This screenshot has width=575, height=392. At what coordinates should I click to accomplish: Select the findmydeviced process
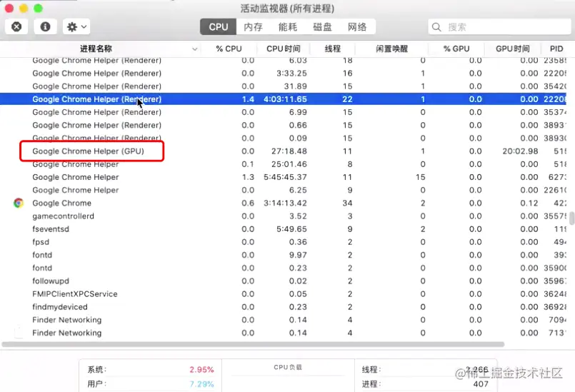tap(283, 307)
